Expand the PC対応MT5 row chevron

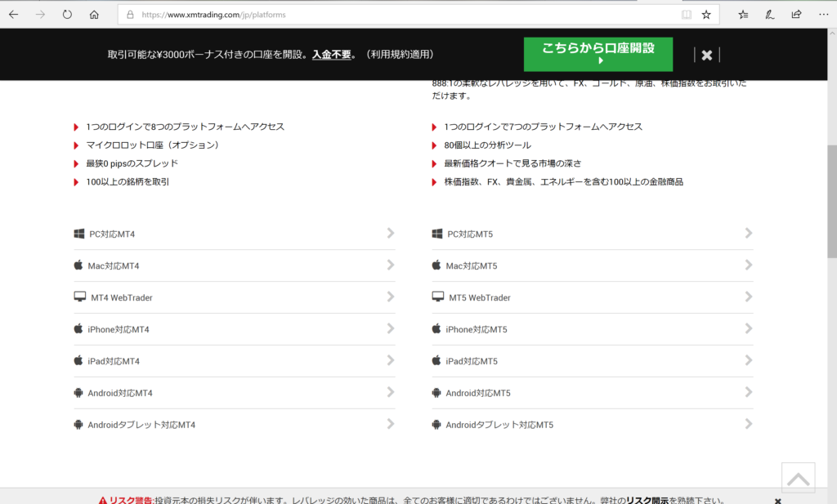(749, 233)
